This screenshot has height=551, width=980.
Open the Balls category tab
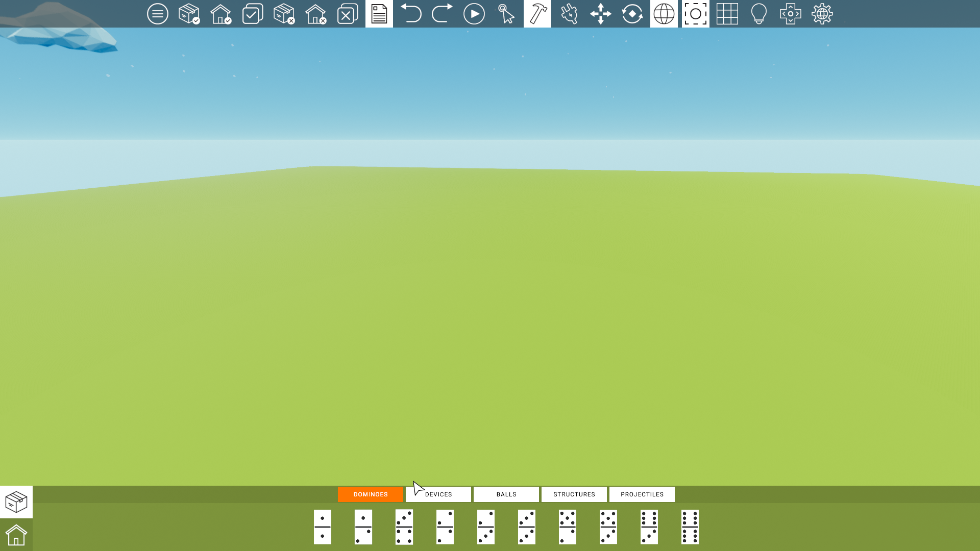tap(506, 494)
